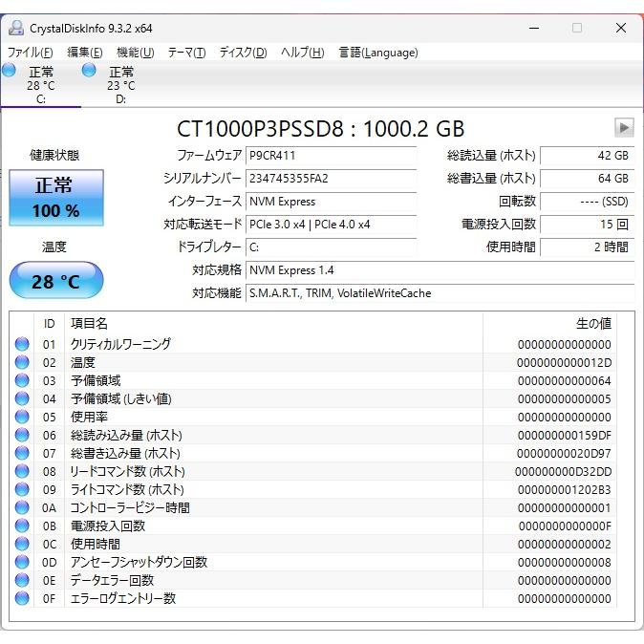Click raw value 000000000012D
Image resolution: width=644 pixels, height=644 pixels.
coord(565,363)
